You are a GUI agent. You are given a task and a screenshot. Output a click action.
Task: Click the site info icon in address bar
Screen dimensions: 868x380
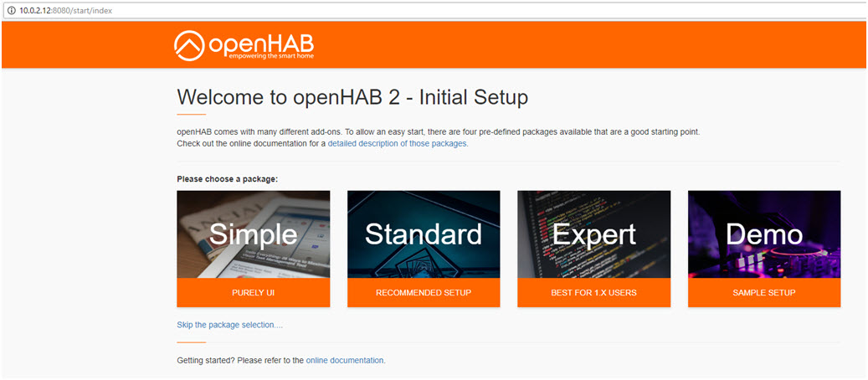pos(11,11)
